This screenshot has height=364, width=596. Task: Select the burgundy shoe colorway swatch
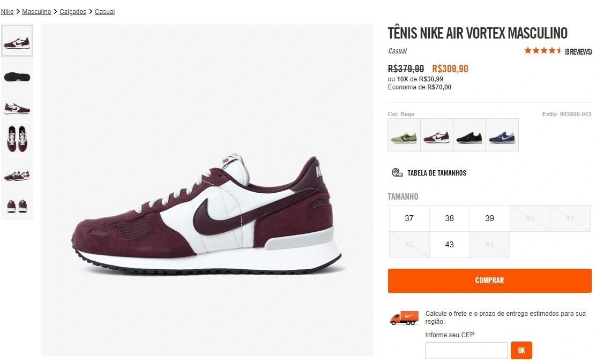[x=437, y=135]
